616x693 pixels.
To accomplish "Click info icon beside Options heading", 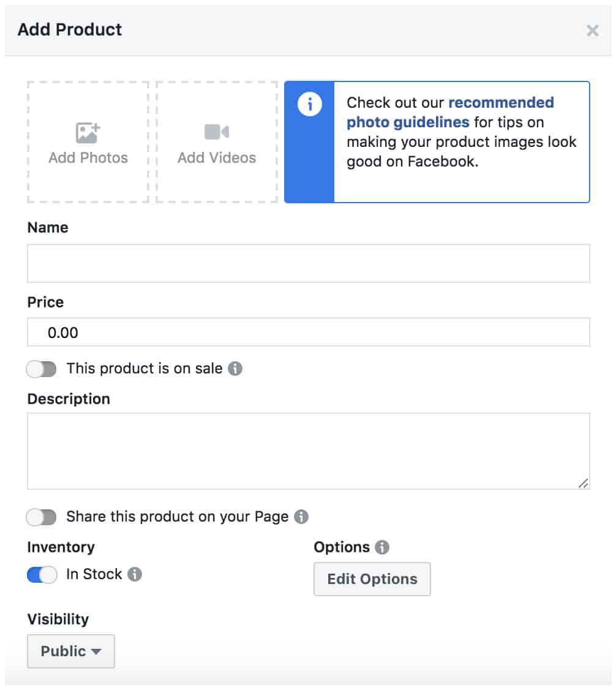I will (x=382, y=547).
